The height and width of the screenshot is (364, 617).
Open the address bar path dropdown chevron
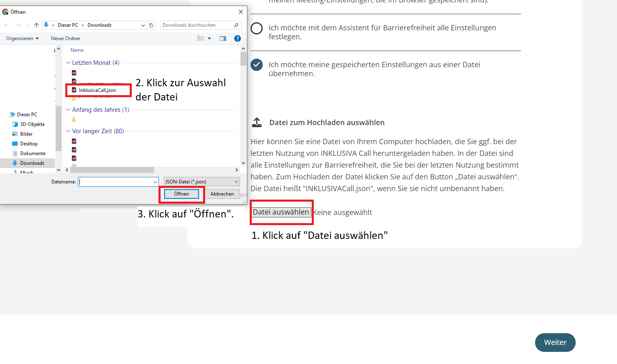[x=143, y=25]
